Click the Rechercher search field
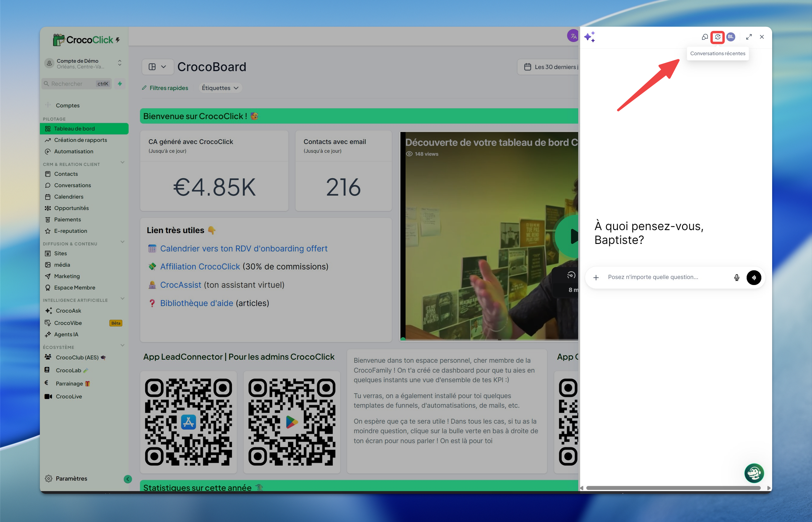 (76, 84)
